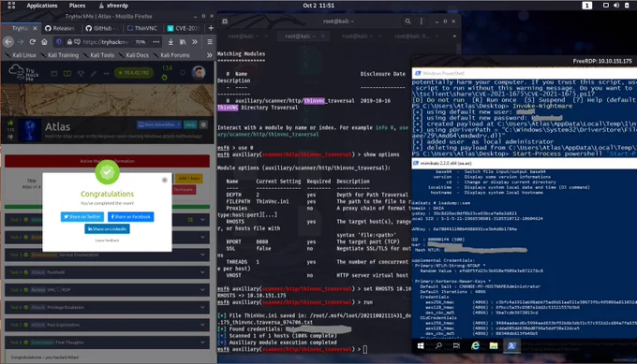Viewport: 637px width, 364px height.
Task: Click the red Terminate button
Action: pos(184,190)
